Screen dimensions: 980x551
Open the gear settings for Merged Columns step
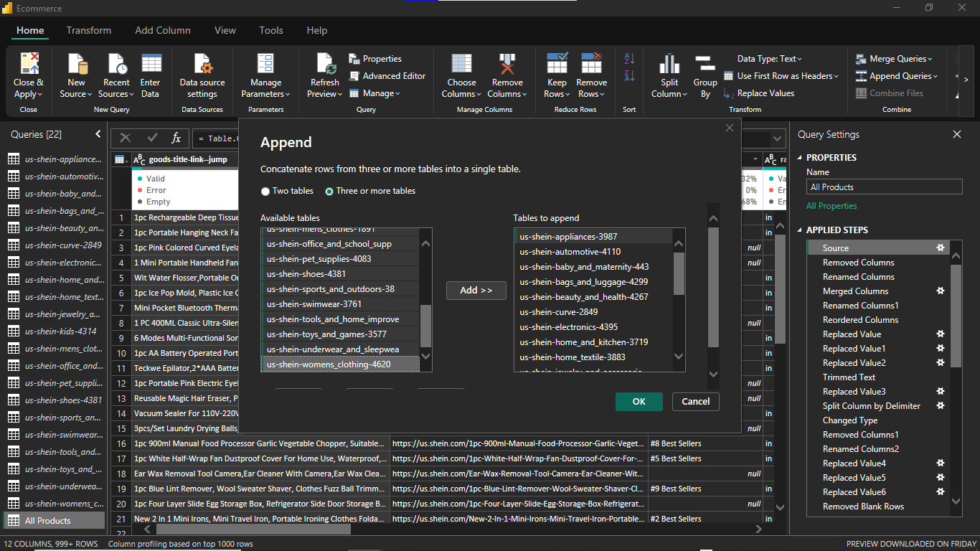(x=940, y=291)
